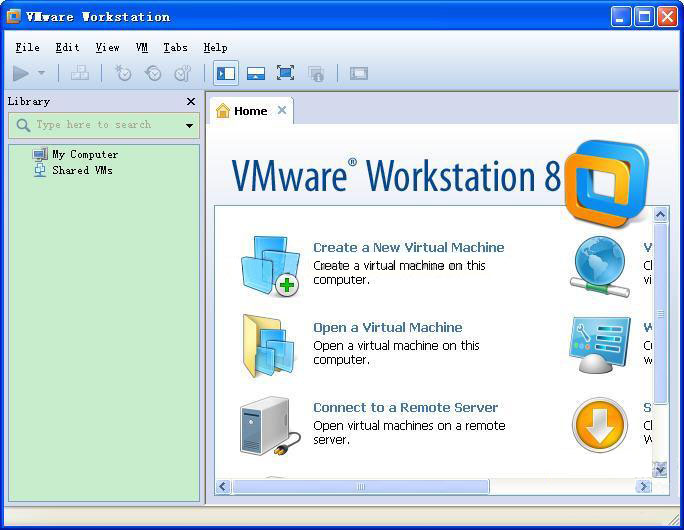Click the power on play button

pyautogui.click(x=21, y=73)
